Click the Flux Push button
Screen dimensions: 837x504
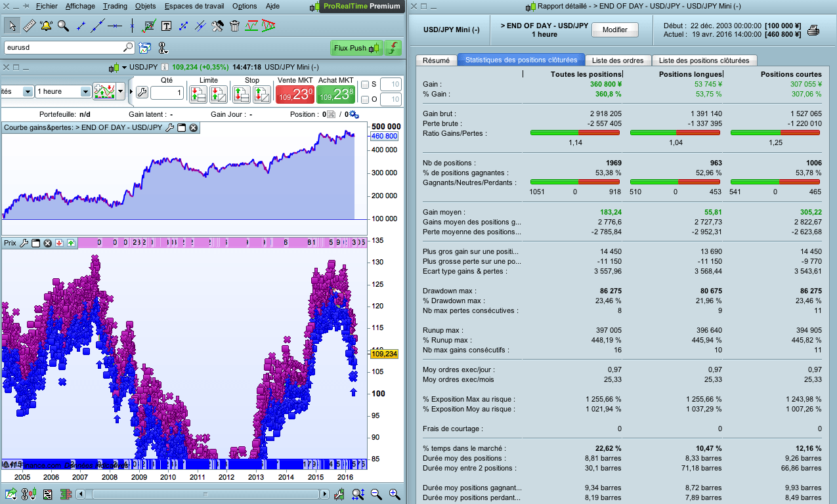[356, 48]
